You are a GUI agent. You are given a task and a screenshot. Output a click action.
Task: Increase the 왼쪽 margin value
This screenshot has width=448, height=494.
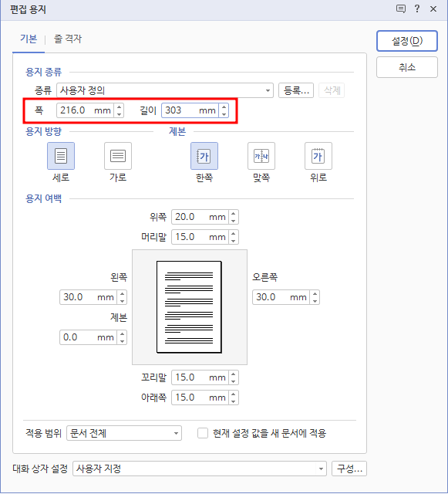coord(122,294)
